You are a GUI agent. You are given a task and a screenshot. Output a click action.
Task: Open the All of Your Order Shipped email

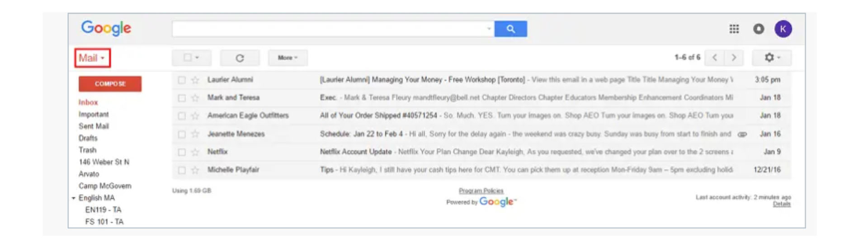pos(481,116)
